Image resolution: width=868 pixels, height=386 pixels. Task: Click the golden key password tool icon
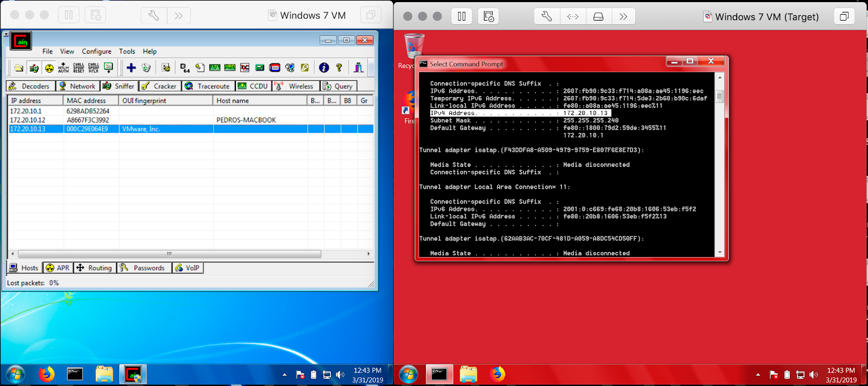coord(305,68)
